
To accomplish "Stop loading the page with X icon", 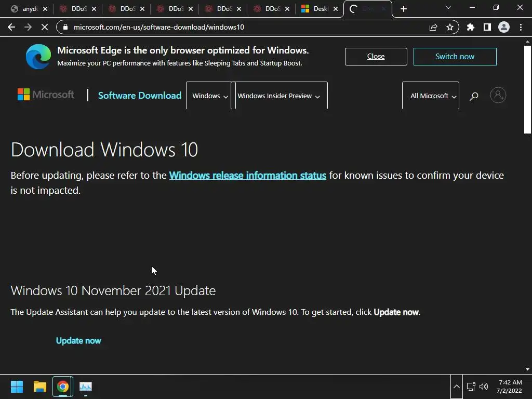I will (x=45, y=27).
